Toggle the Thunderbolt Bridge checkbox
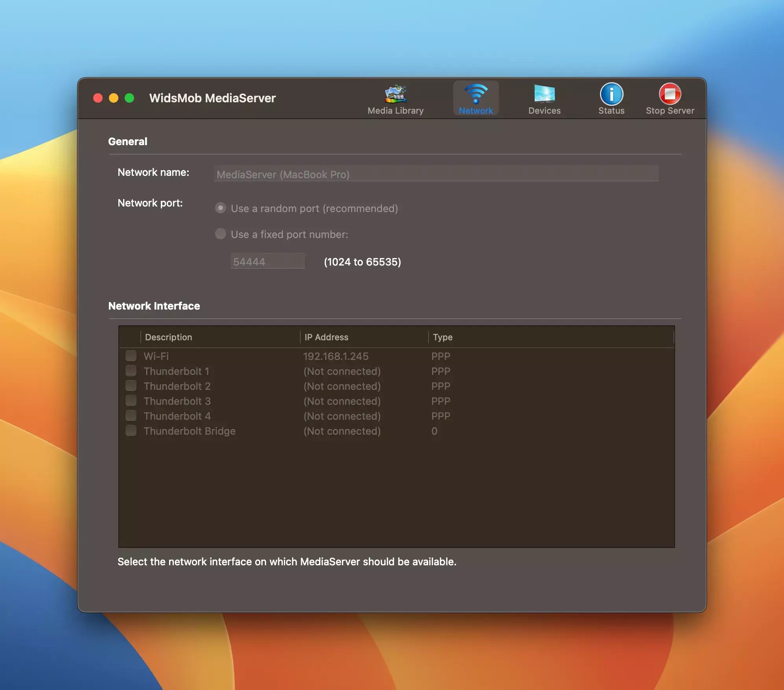This screenshot has width=784, height=690. tap(131, 431)
